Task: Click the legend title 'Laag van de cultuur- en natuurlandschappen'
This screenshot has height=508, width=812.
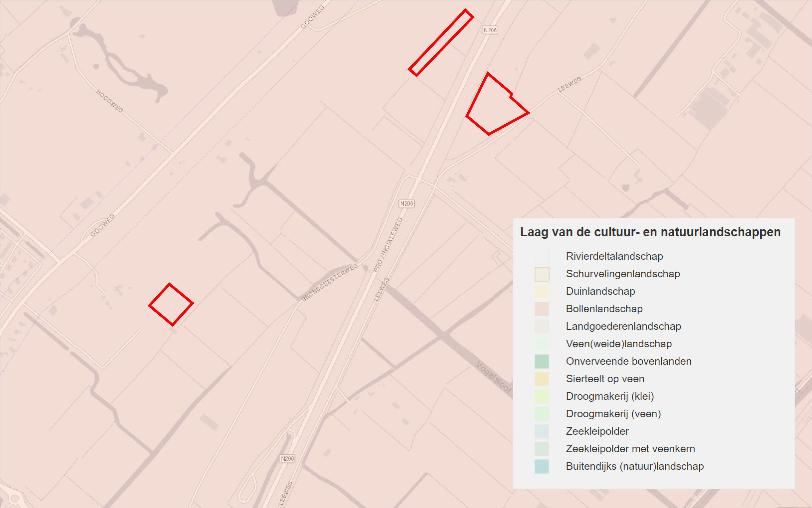Action: [x=650, y=232]
